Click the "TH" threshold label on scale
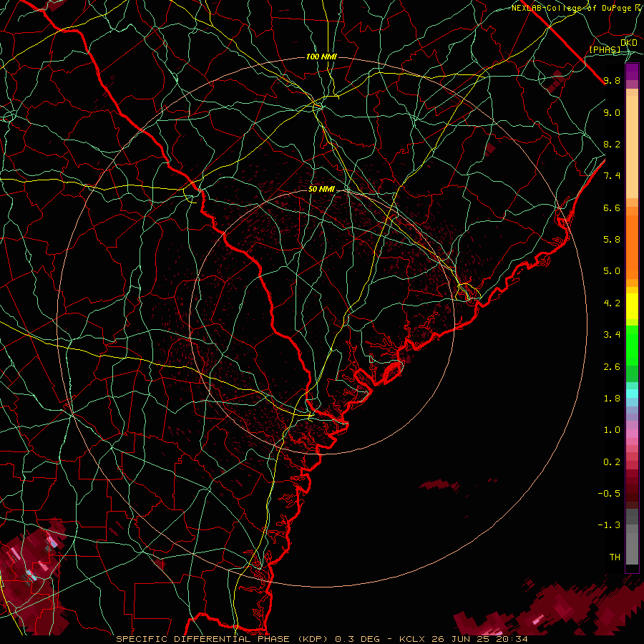The height and width of the screenshot is (644, 644). click(x=615, y=557)
